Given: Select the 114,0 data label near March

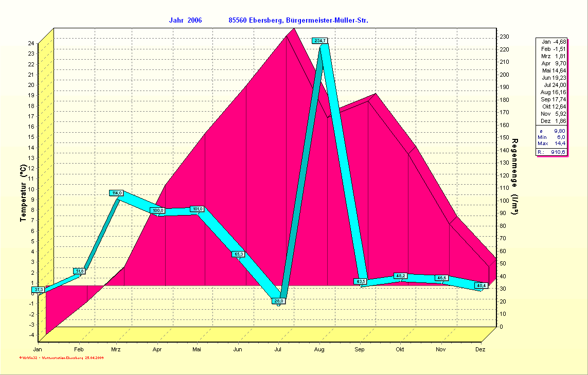Looking at the screenshot, I should pos(117,193).
